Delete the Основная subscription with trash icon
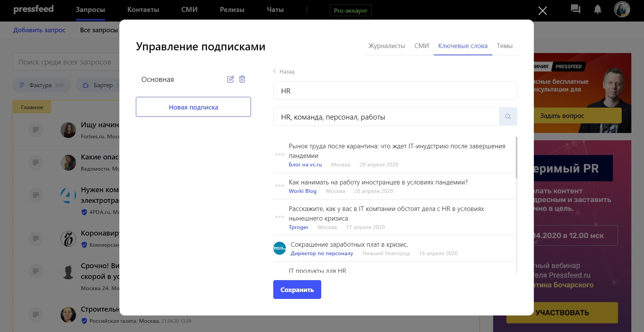Image resolution: width=644 pixels, height=332 pixels. 242,79
